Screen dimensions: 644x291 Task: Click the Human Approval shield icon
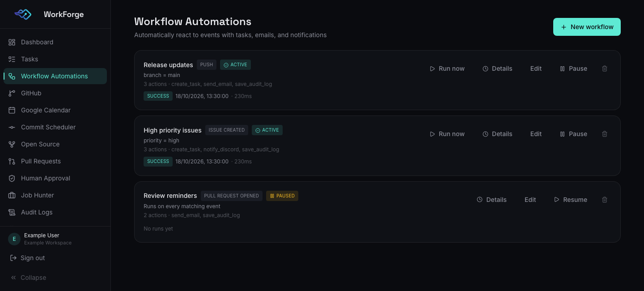coord(12,178)
